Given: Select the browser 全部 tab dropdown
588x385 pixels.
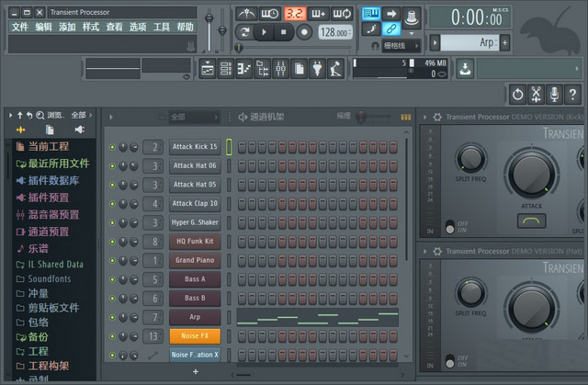Looking at the screenshot, I should point(81,115).
